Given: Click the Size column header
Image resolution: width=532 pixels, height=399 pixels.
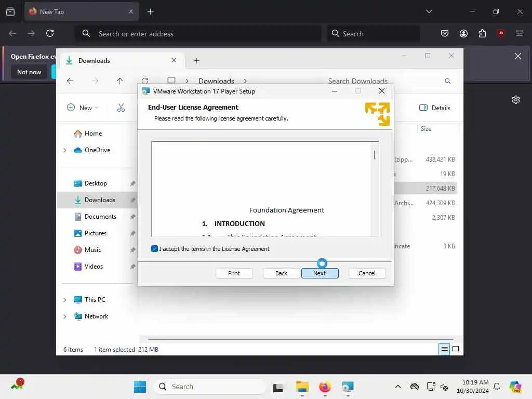Looking at the screenshot, I should pyautogui.click(x=426, y=129).
